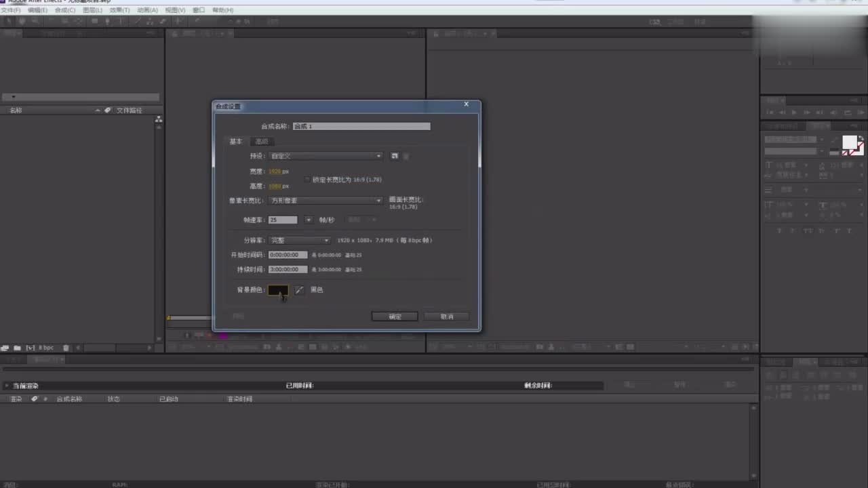868x488 pixels.
Task: Click the 已启动 render queue column
Action: (169, 399)
